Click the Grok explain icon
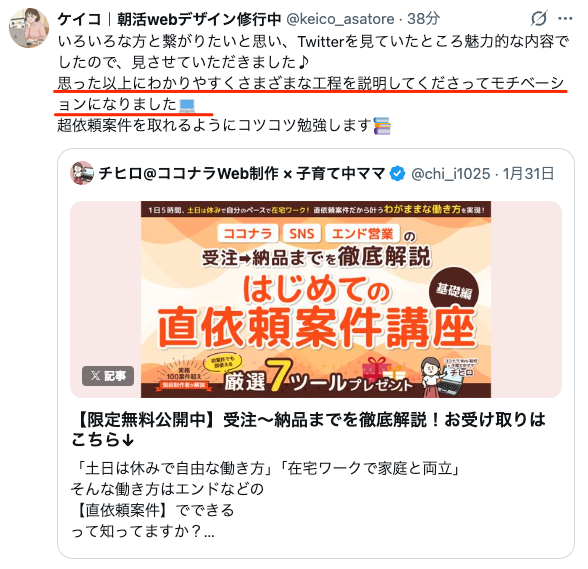588x569 pixels. (539, 18)
